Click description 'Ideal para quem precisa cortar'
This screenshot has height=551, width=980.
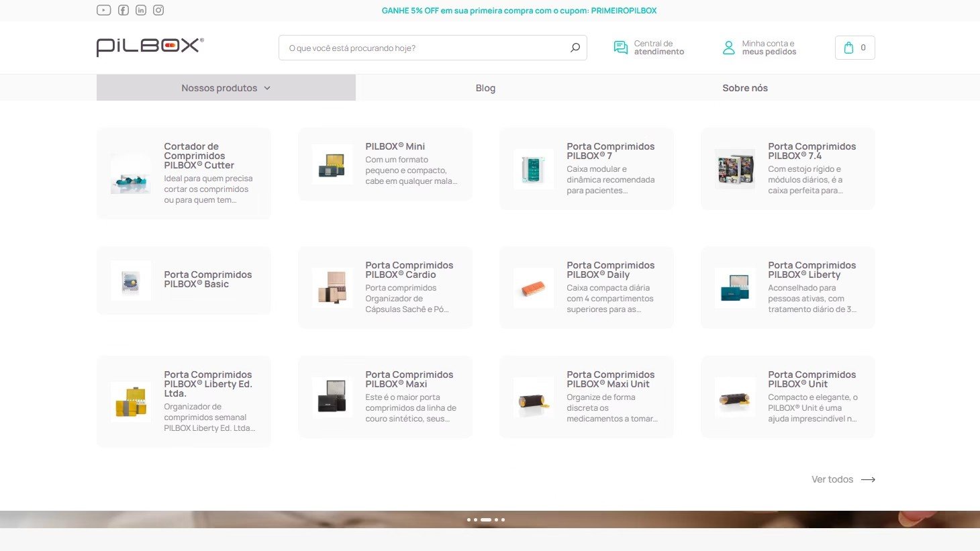208,189
